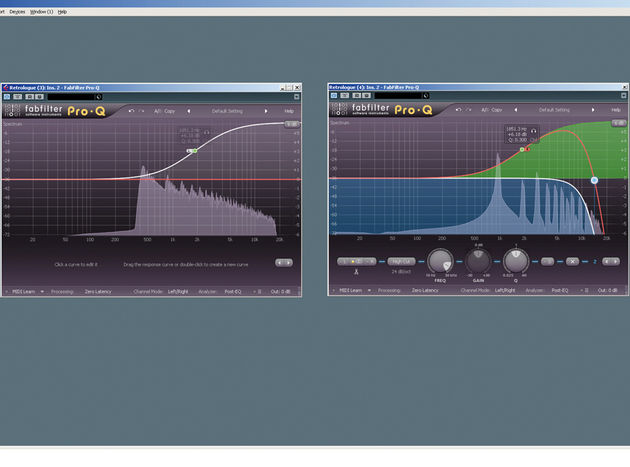Open the Devices menu
The width and height of the screenshot is (630, 467).
(x=17, y=12)
